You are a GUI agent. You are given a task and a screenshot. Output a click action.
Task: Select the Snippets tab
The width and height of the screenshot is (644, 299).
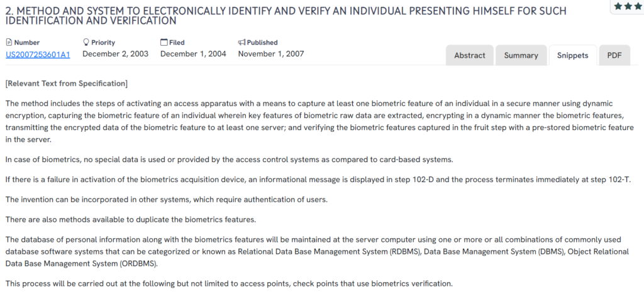pyautogui.click(x=572, y=55)
